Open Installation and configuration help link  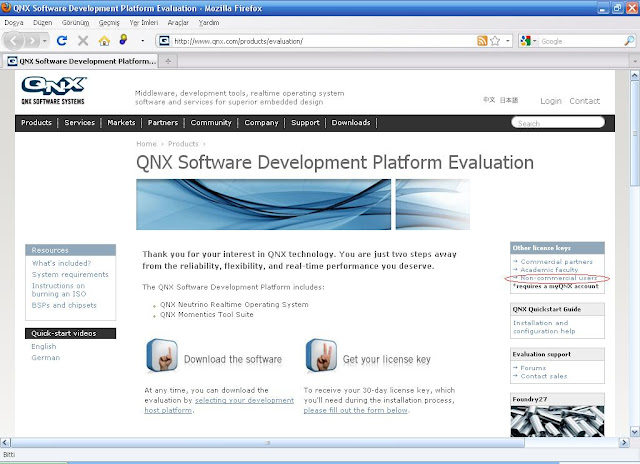click(x=544, y=327)
